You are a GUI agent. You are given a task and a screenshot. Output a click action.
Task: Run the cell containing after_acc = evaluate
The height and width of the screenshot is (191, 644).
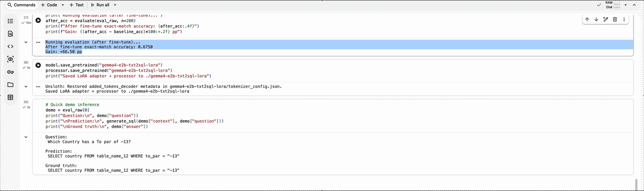(38, 21)
